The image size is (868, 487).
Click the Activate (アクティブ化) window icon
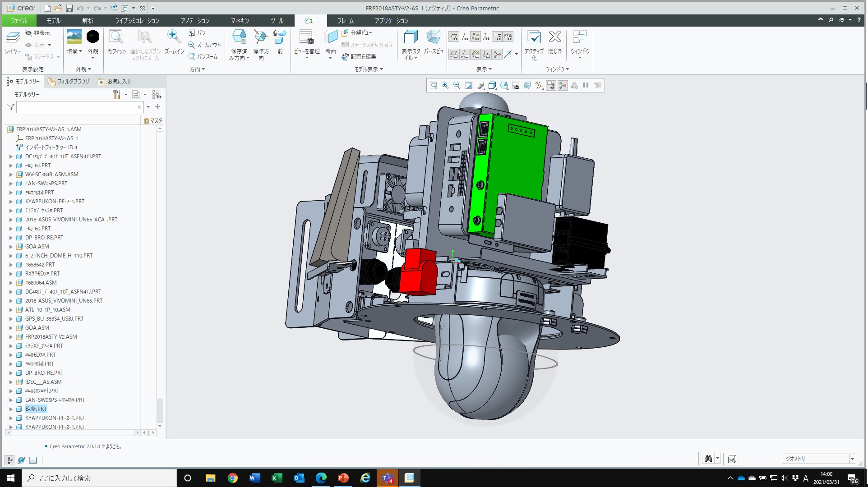pos(534,37)
